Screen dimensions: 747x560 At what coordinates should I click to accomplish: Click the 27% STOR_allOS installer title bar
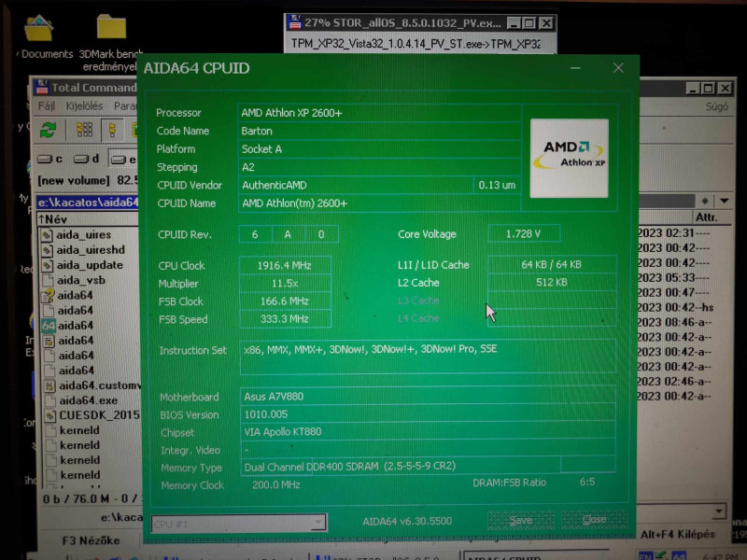[x=402, y=22]
